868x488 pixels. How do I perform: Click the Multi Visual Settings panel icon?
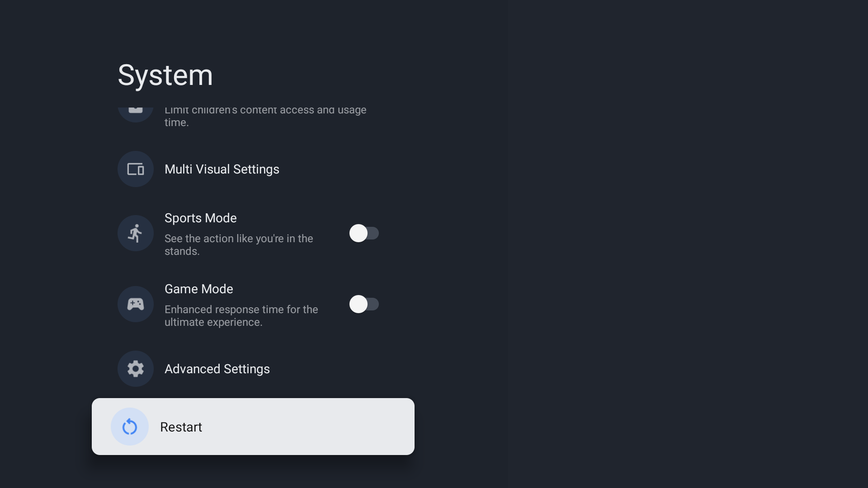click(x=135, y=169)
